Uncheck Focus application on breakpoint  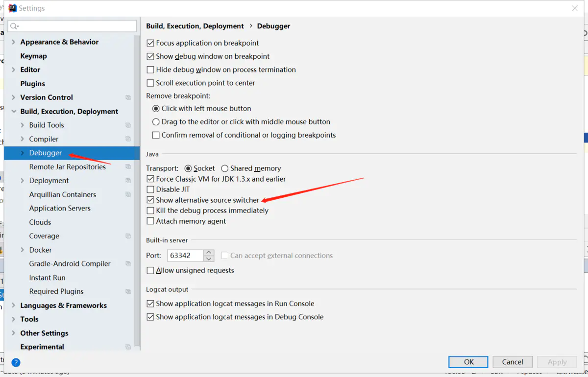(x=150, y=43)
